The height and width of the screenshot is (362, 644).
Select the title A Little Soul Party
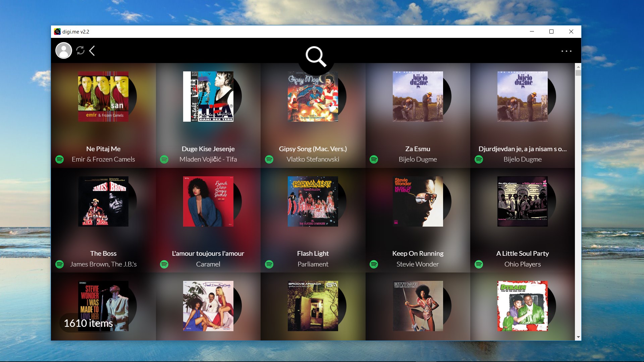pos(523,253)
